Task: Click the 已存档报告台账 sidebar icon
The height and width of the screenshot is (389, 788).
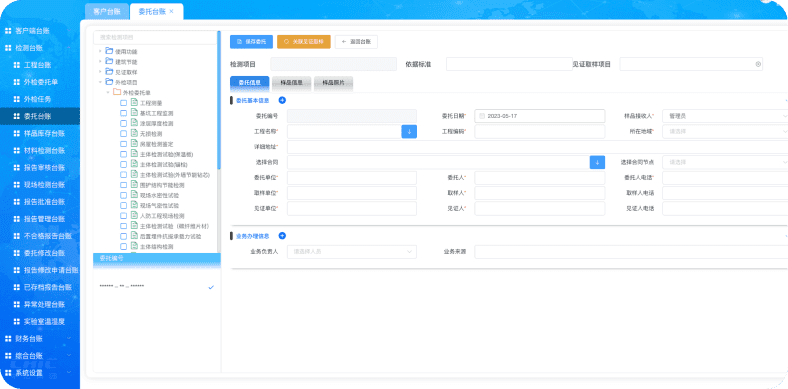Action: click(16, 287)
